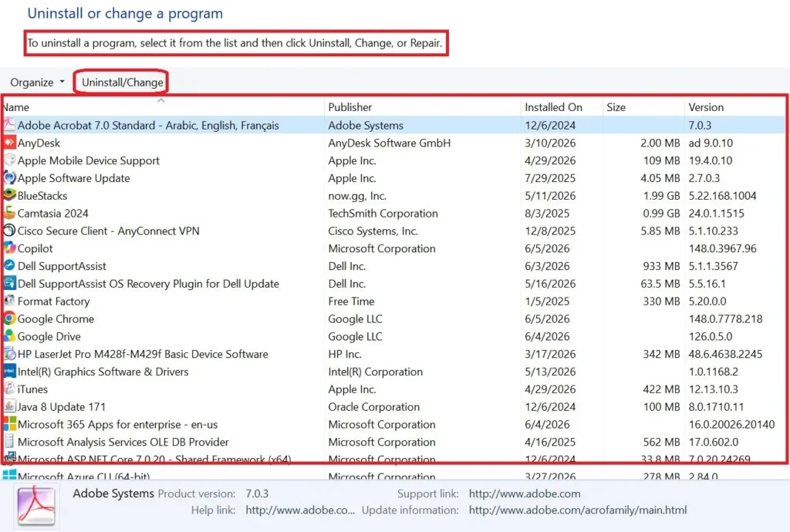The width and height of the screenshot is (790, 532).
Task: Click the Uninstall/Change button
Action: pos(123,82)
